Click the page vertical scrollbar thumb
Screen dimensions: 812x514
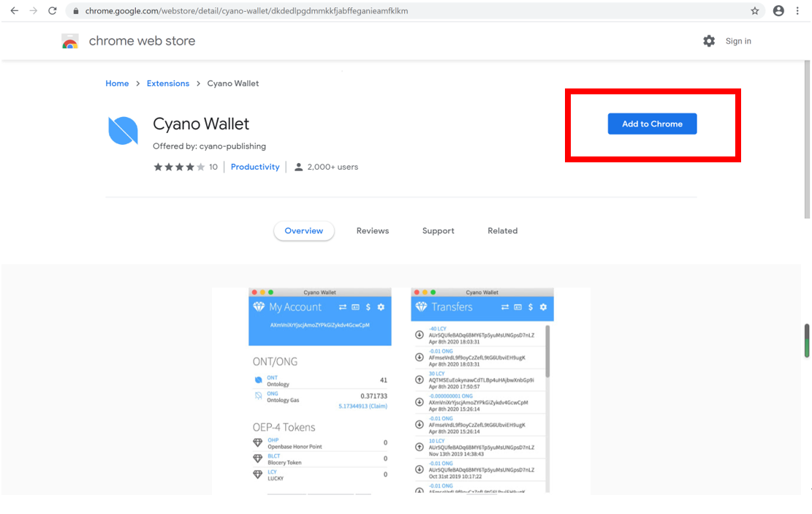(x=807, y=140)
